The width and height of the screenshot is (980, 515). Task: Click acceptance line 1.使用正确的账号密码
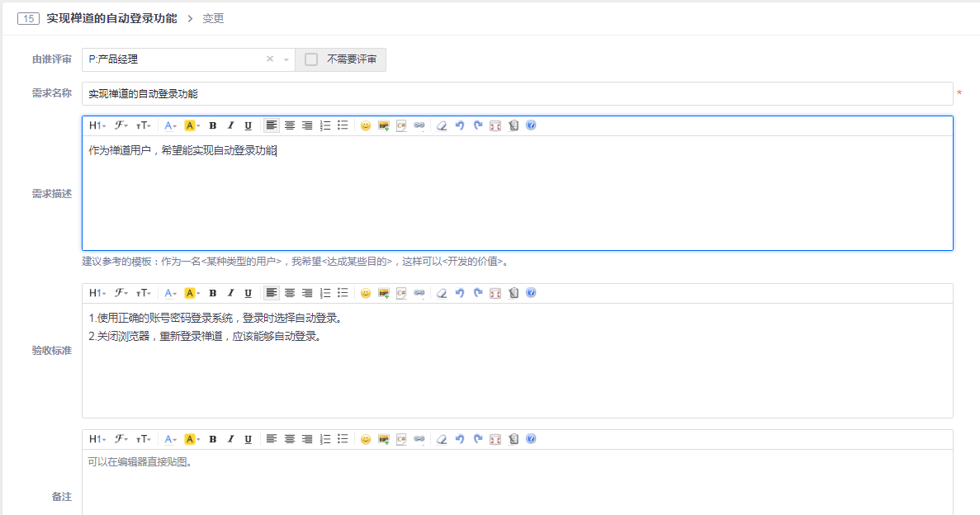point(216,318)
